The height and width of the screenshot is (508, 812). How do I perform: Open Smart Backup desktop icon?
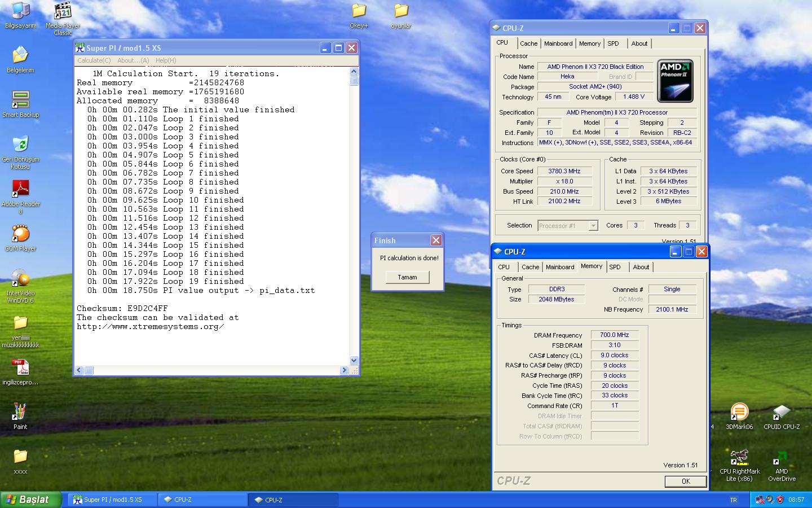point(20,104)
